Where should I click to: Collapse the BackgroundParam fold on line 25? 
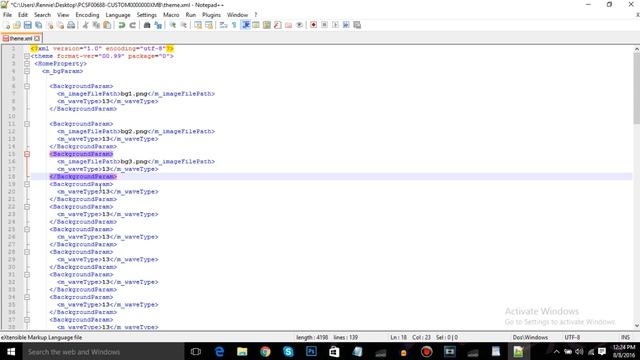tap(27, 229)
